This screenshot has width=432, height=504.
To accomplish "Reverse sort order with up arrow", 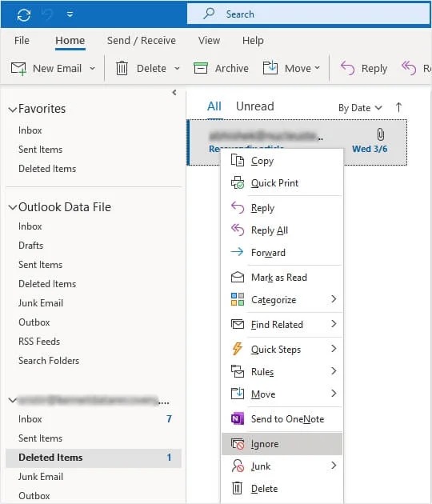I will [x=398, y=107].
